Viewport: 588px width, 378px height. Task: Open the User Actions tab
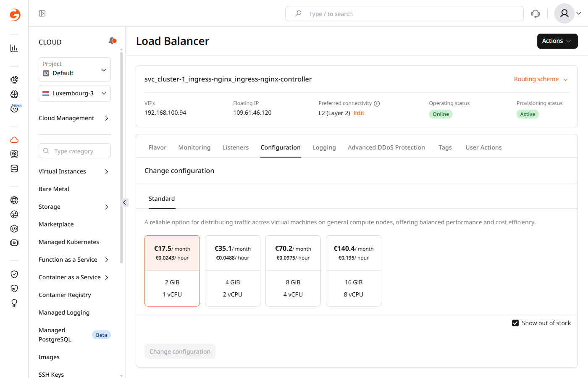coord(483,147)
